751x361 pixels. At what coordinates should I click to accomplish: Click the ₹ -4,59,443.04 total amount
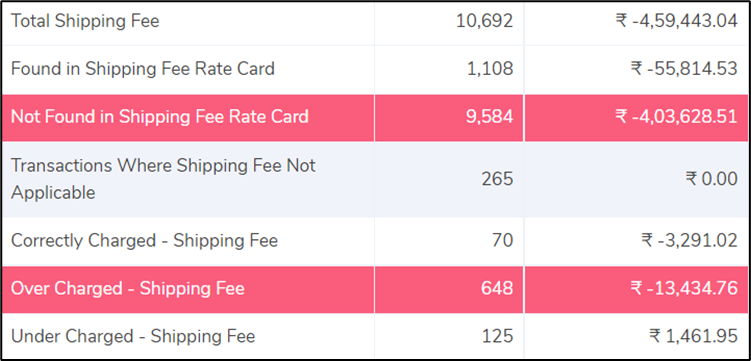pos(676,21)
